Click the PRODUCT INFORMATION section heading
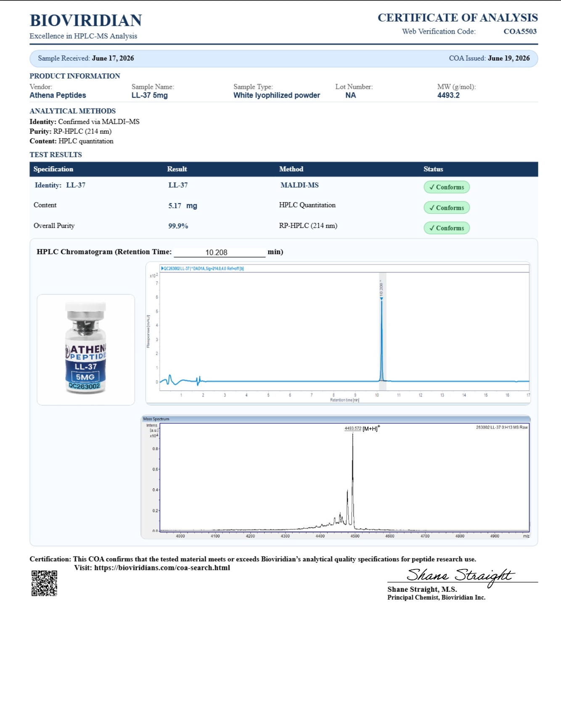This screenshot has height=728, width=561. 75,76
